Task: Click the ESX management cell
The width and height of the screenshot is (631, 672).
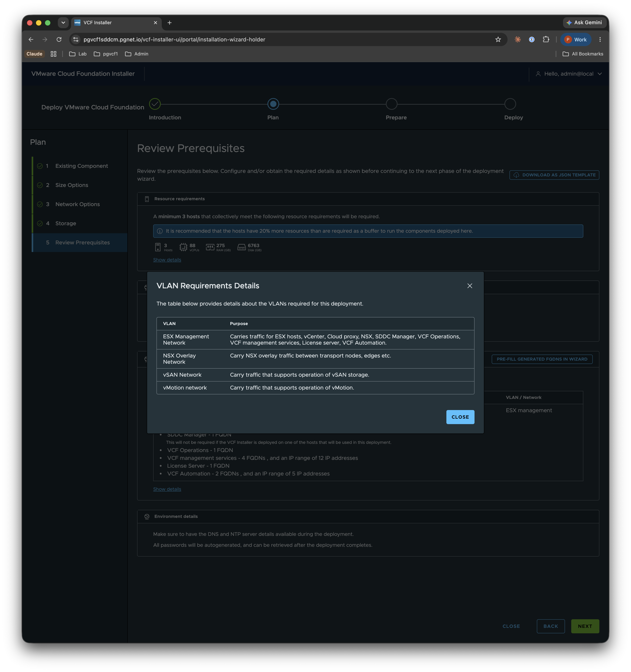Action: pos(529,410)
